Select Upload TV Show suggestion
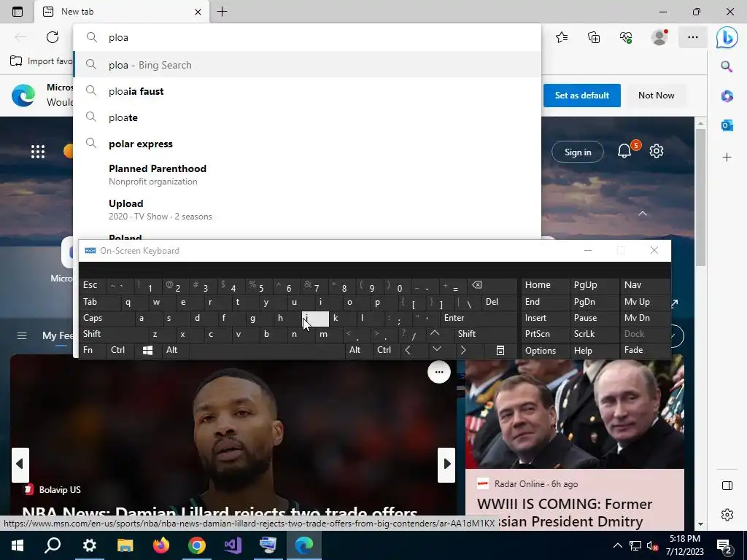This screenshot has height=560, width=747. coord(307,209)
